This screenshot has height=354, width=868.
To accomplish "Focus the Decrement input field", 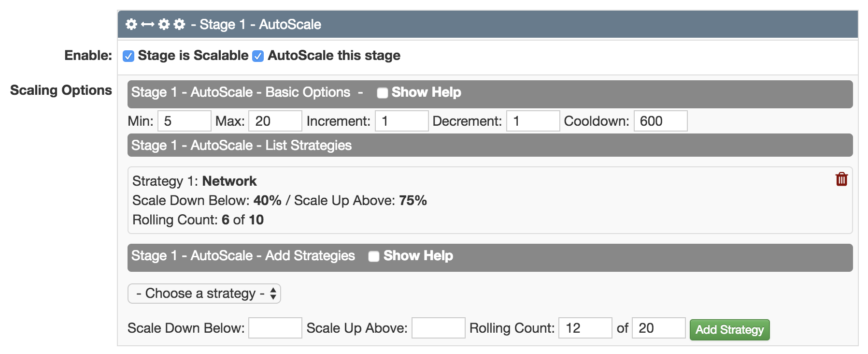I will pos(533,121).
